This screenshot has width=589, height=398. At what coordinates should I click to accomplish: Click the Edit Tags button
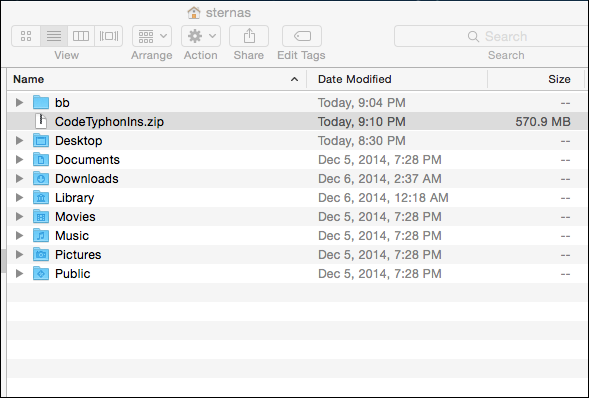pyautogui.click(x=302, y=36)
